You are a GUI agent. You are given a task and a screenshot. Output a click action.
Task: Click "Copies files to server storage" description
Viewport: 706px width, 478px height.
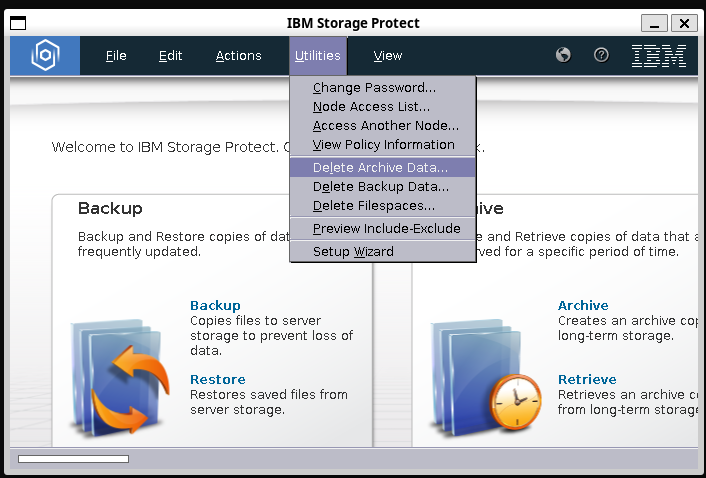272,335
